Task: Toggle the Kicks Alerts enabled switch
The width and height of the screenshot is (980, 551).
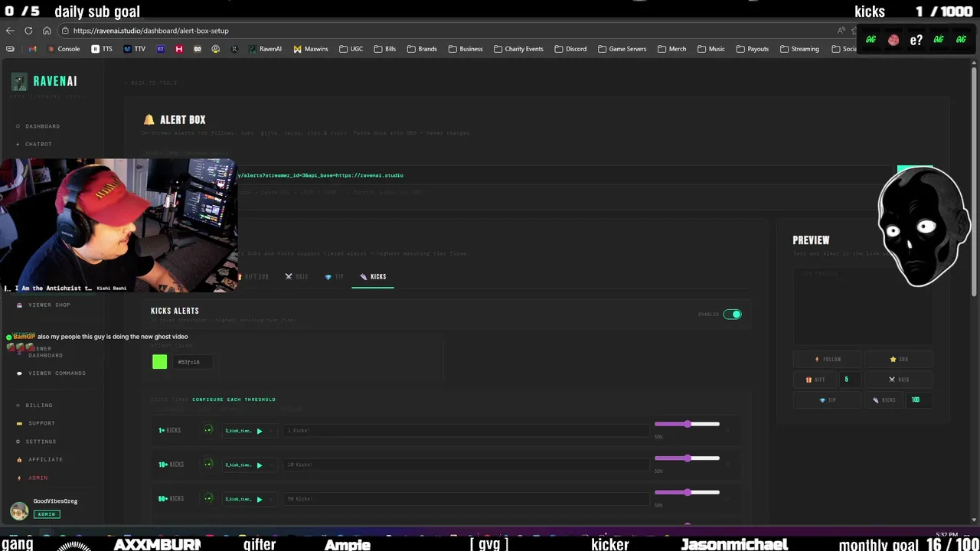Action: 733,314
